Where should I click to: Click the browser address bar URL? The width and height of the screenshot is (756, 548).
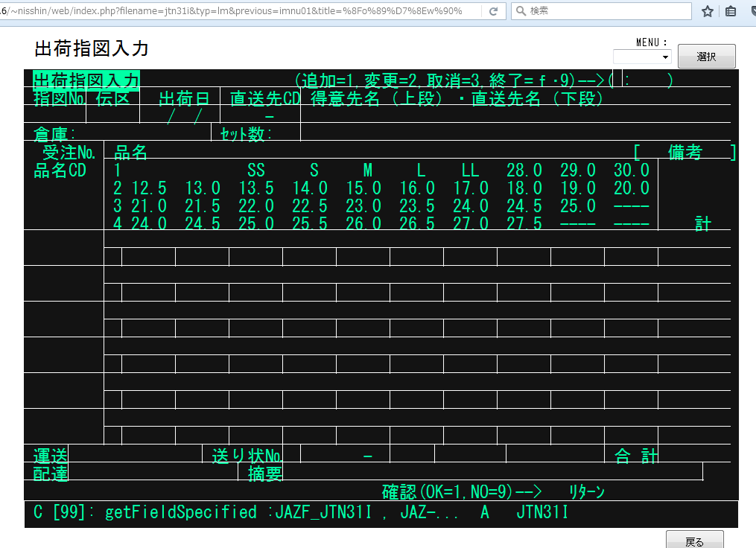coord(238,11)
